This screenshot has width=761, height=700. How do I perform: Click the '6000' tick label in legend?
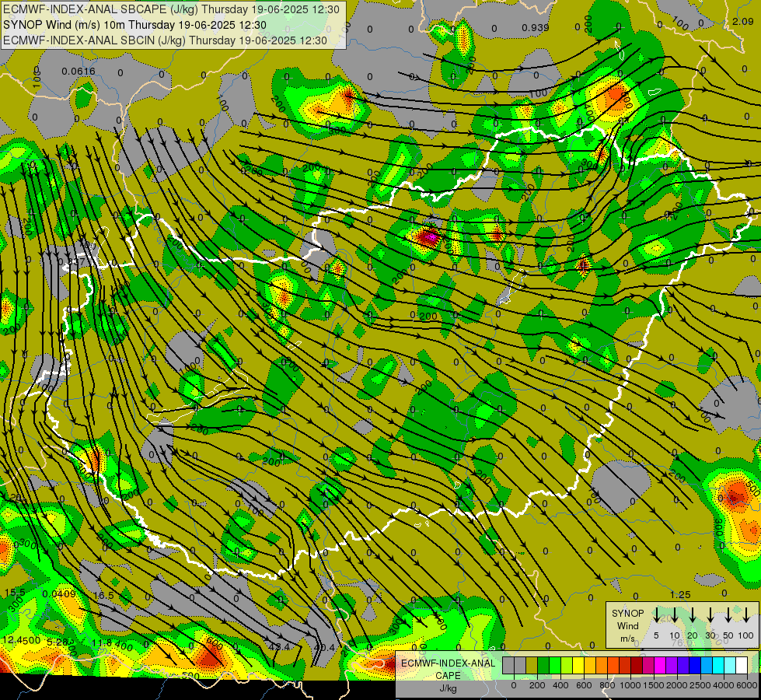(x=748, y=685)
